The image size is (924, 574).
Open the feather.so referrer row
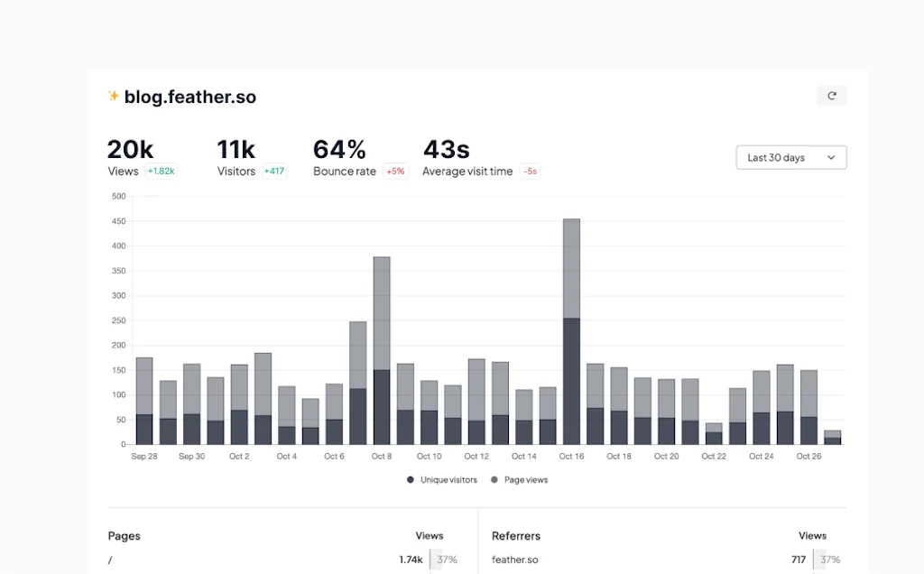[x=515, y=560]
